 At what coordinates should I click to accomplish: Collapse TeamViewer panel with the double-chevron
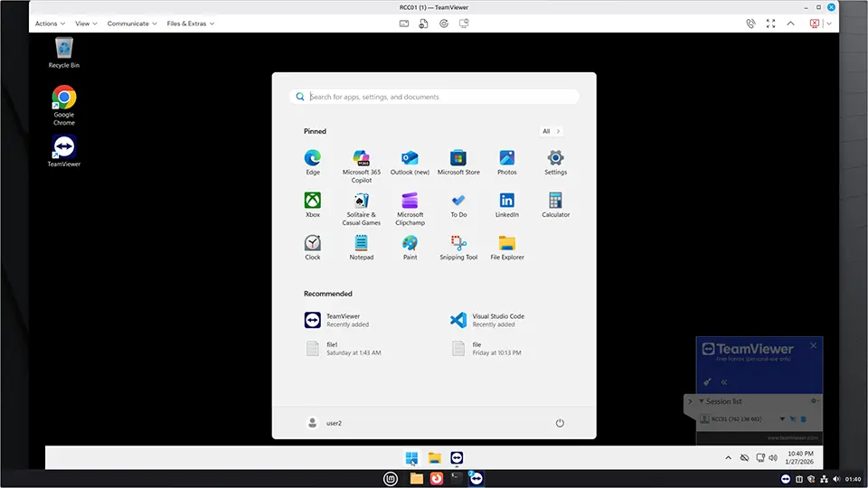click(x=723, y=382)
